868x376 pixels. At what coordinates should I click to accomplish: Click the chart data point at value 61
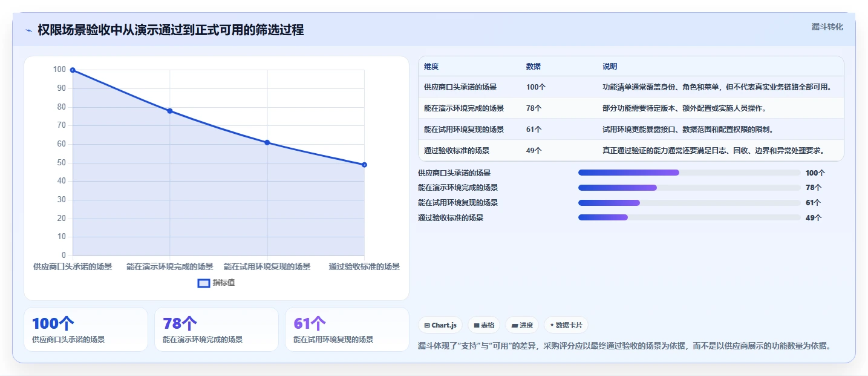coord(267,142)
